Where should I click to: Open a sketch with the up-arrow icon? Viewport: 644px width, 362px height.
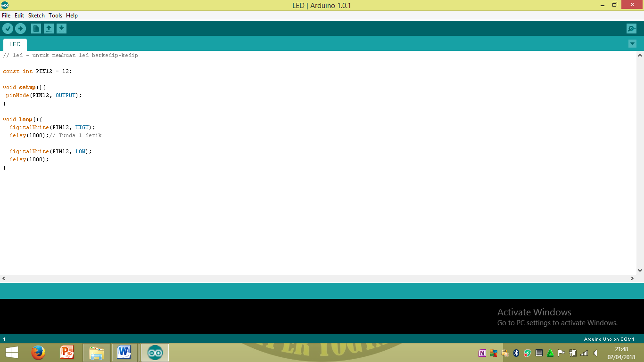(49, 29)
